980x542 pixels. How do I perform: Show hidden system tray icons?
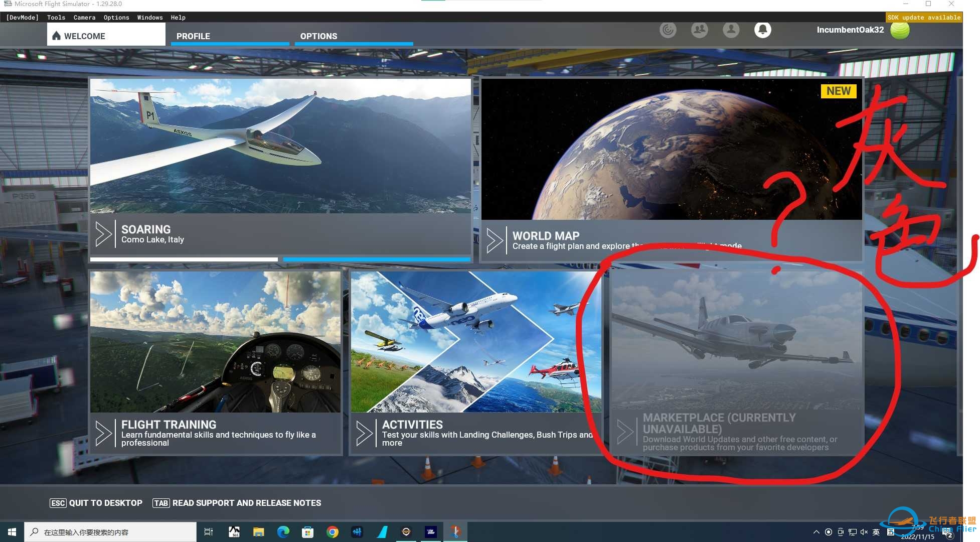click(x=816, y=532)
